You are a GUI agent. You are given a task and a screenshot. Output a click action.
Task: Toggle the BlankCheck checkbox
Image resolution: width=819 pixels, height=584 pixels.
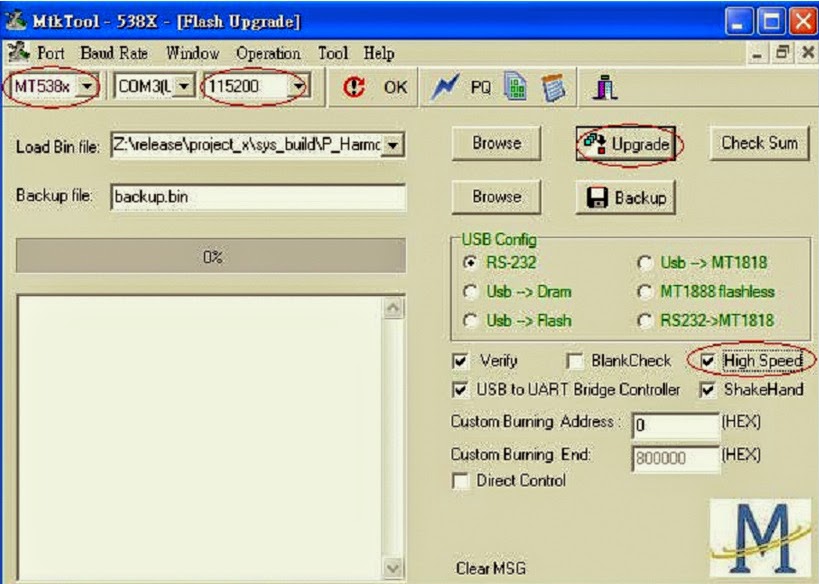click(x=575, y=361)
